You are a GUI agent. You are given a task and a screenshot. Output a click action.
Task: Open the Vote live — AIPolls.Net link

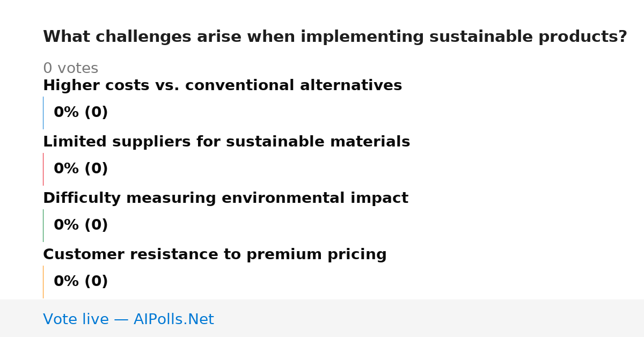pos(128,319)
